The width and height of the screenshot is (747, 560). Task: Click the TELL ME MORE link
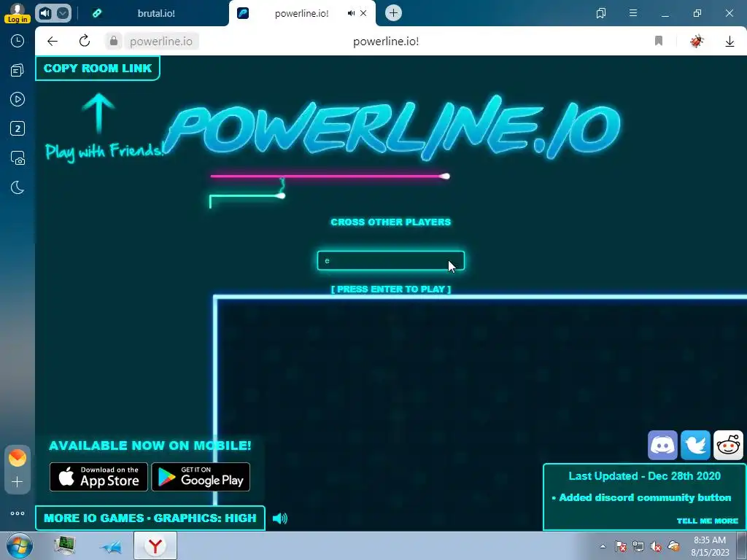(708, 521)
